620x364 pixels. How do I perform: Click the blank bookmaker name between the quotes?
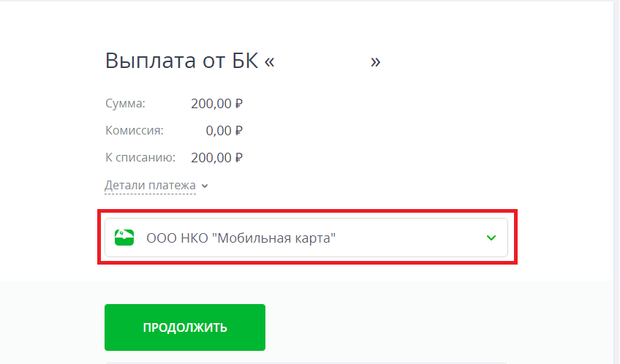322,61
